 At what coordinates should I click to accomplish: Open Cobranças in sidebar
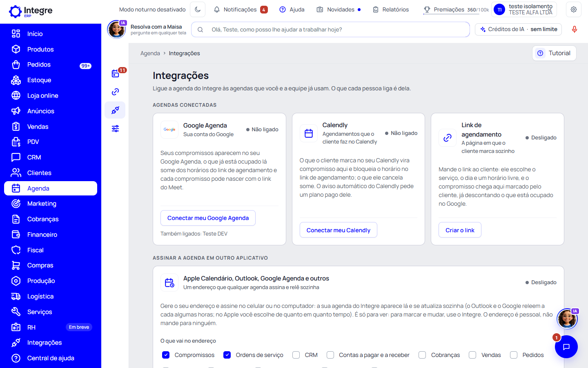click(x=51, y=219)
